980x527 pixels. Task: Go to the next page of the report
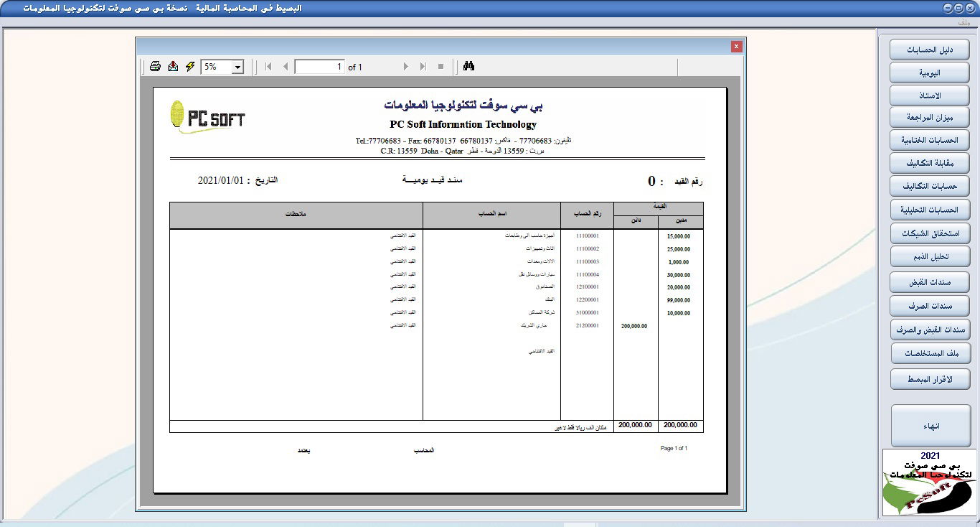[x=406, y=65]
